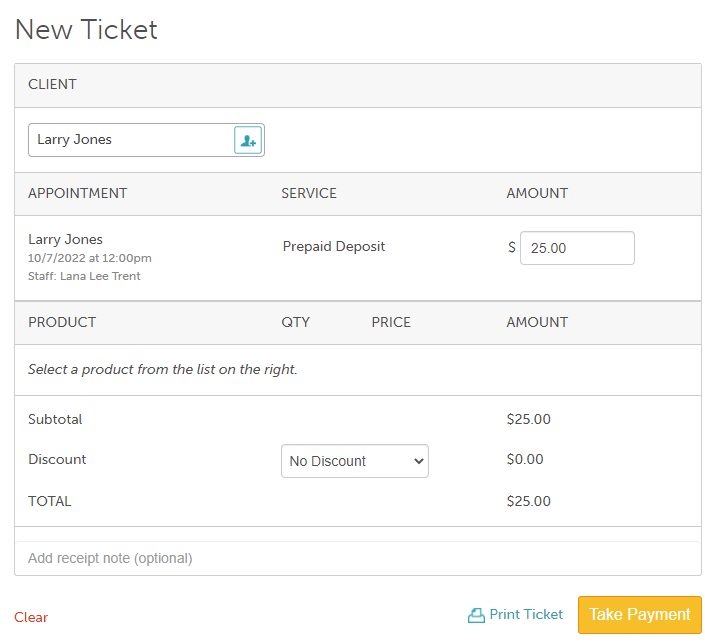The height and width of the screenshot is (643, 705).
Task: Click the Prepaid Deposit amount input box
Action: (x=577, y=248)
